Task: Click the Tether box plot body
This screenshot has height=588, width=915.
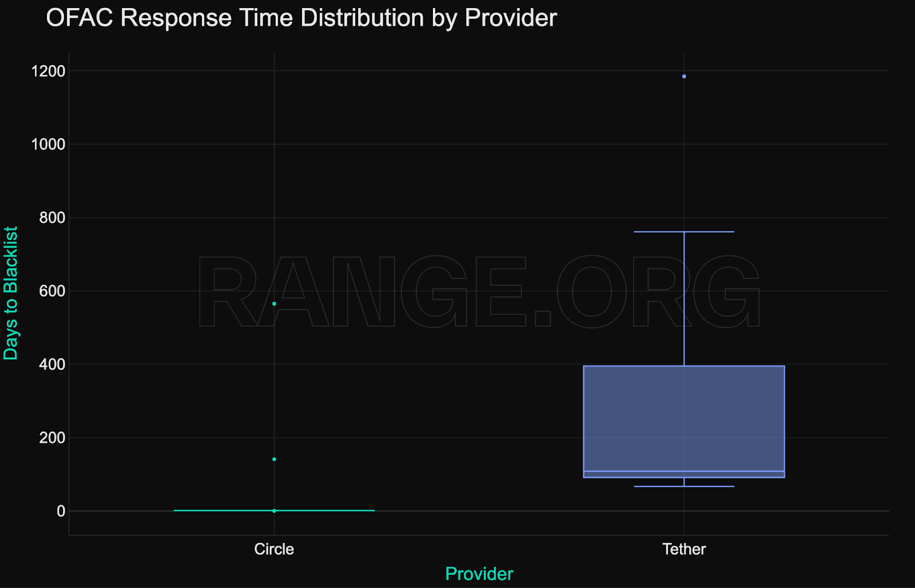Action: click(684, 422)
